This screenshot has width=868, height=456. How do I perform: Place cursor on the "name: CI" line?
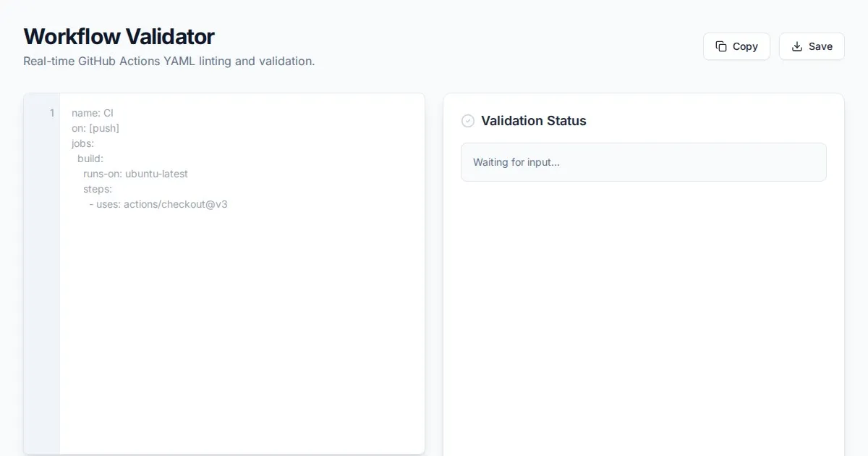(x=93, y=113)
